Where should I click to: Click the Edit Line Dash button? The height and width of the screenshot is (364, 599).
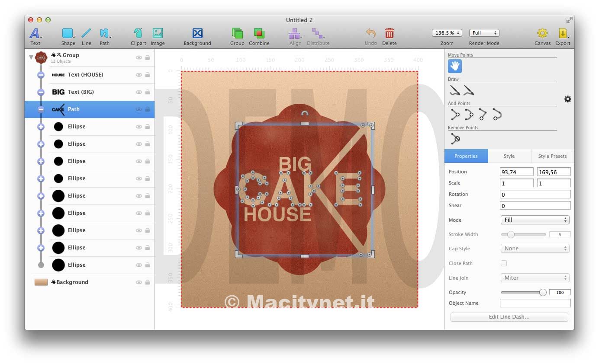tap(509, 317)
